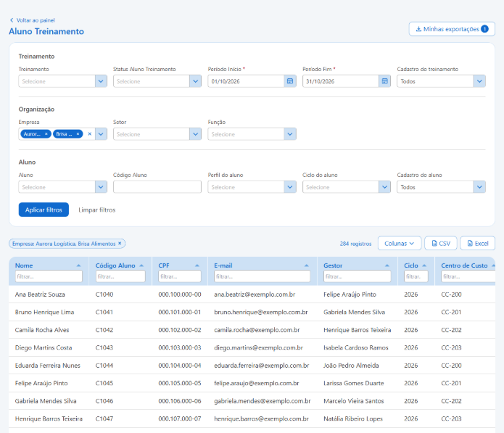504x433 pixels.
Task: Select email gabriela.mendes@exemplo.com.br
Action: [263, 401]
